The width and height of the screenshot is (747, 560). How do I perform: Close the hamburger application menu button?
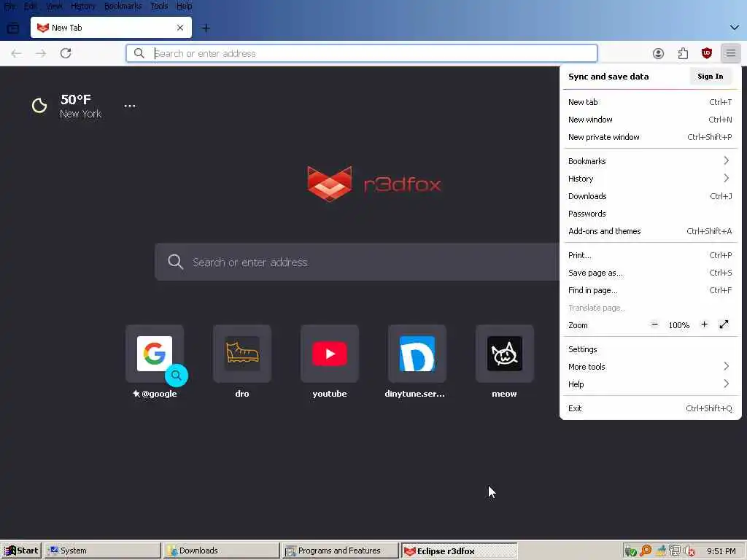(731, 53)
